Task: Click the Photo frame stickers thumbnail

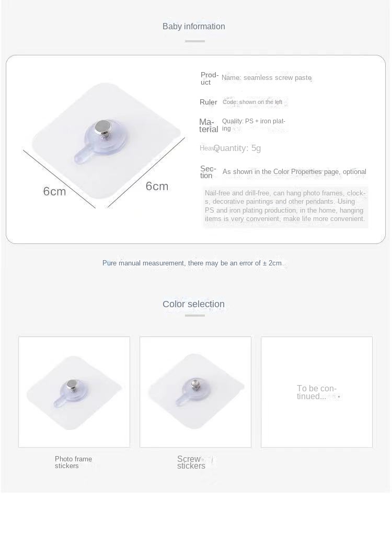Action: 74,392
